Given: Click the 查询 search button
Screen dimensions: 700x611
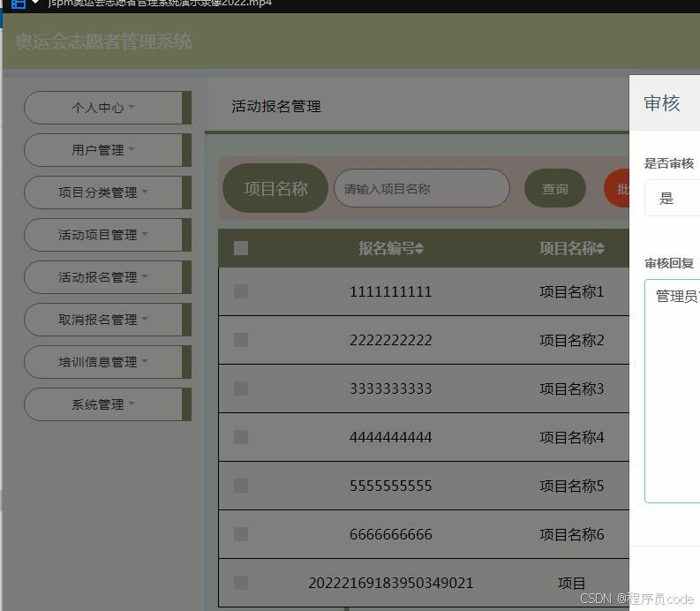Looking at the screenshot, I should pos(555,188).
